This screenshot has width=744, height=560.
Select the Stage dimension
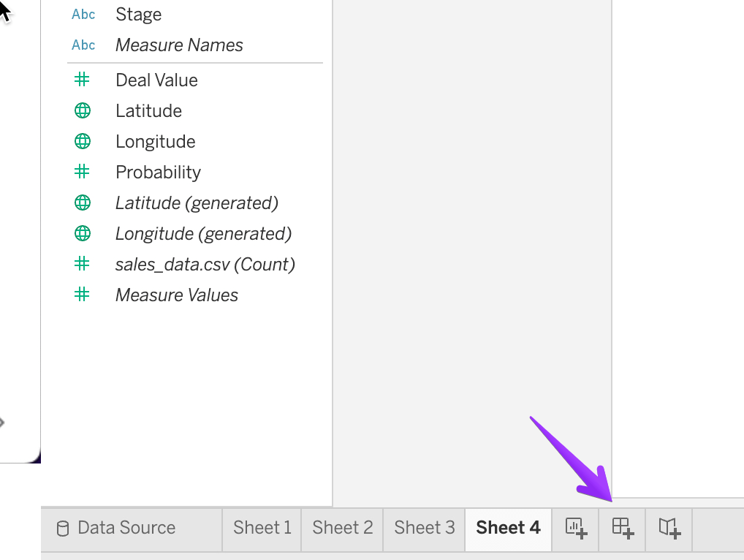point(138,14)
